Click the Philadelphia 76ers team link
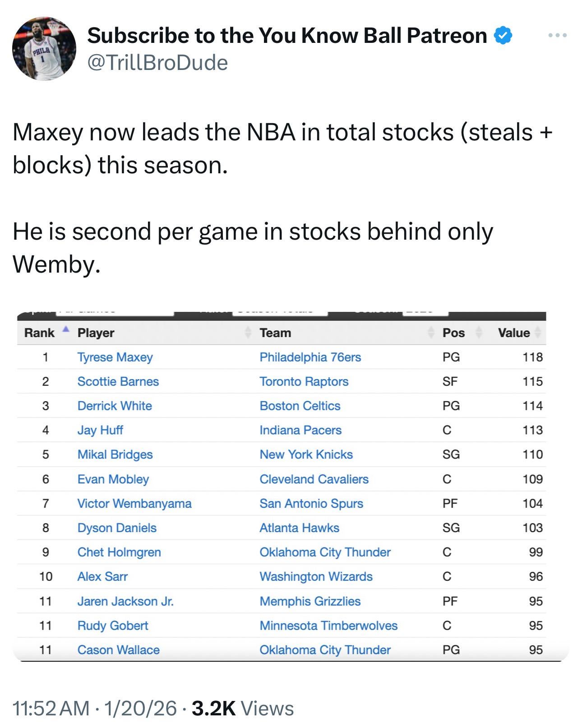Image resolution: width=582 pixels, height=728 pixels. click(310, 357)
